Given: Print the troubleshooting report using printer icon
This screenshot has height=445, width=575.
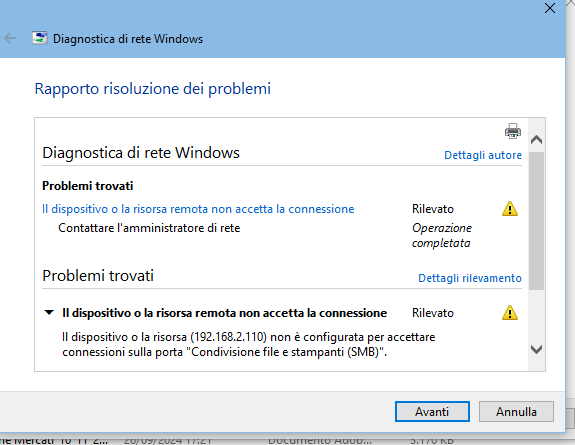Looking at the screenshot, I should (513, 131).
